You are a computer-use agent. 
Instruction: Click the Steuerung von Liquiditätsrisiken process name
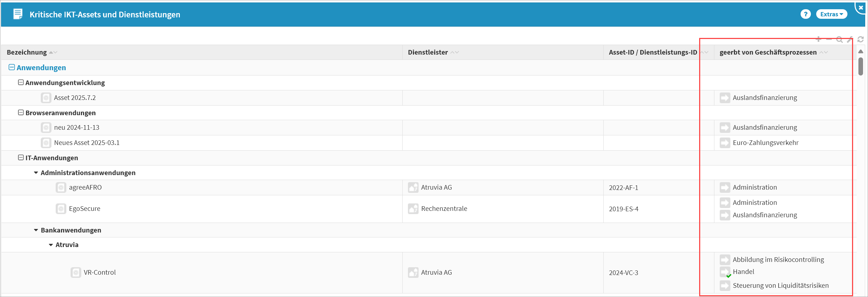click(781, 286)
